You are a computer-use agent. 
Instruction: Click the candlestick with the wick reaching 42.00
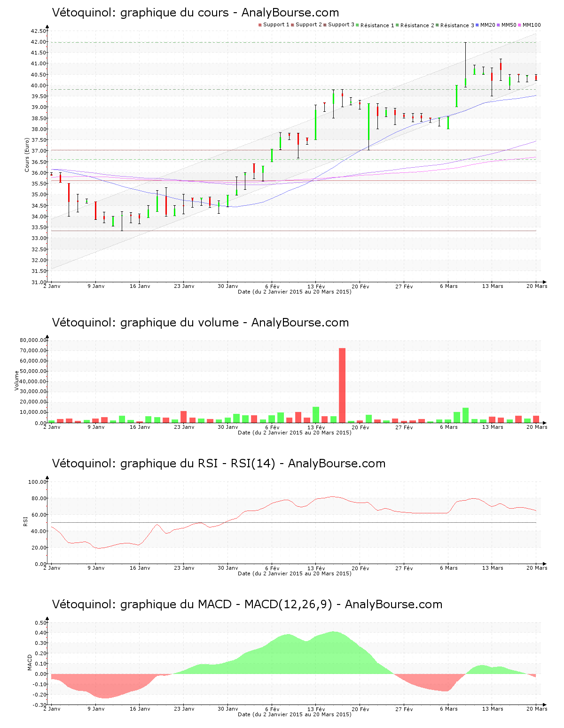(x=465, y=65)
